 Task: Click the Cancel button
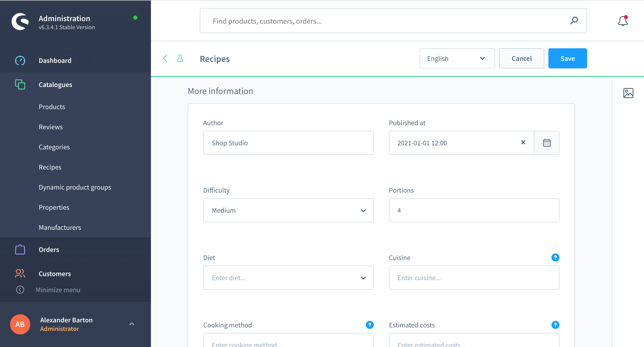[x=521, y=58]
